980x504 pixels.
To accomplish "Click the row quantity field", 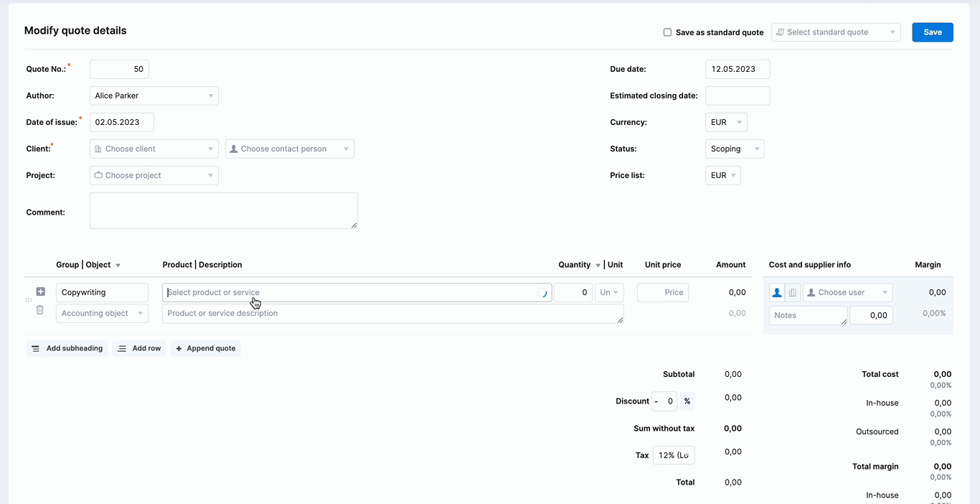I will 573,292.
